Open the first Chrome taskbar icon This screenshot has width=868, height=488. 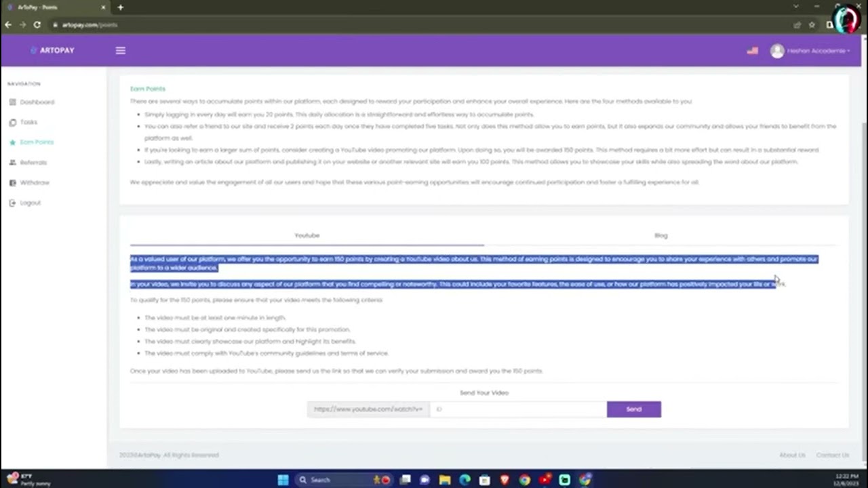click(x=524, y=480)
